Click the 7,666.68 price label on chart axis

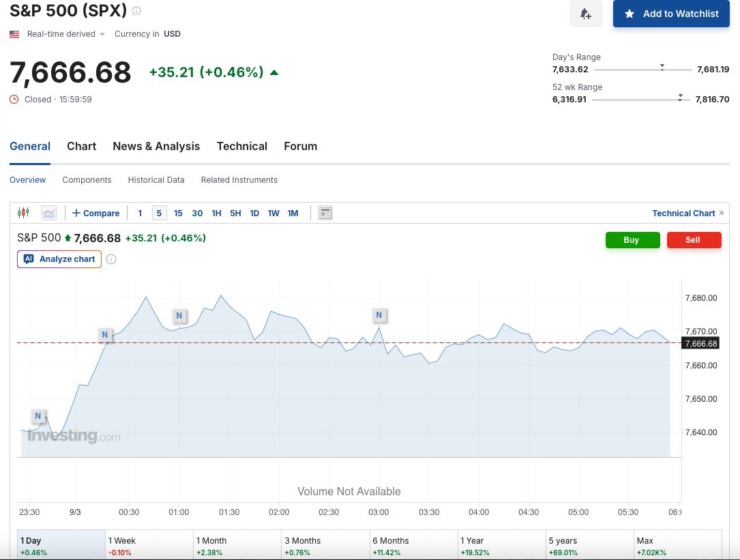coord(700,343)
